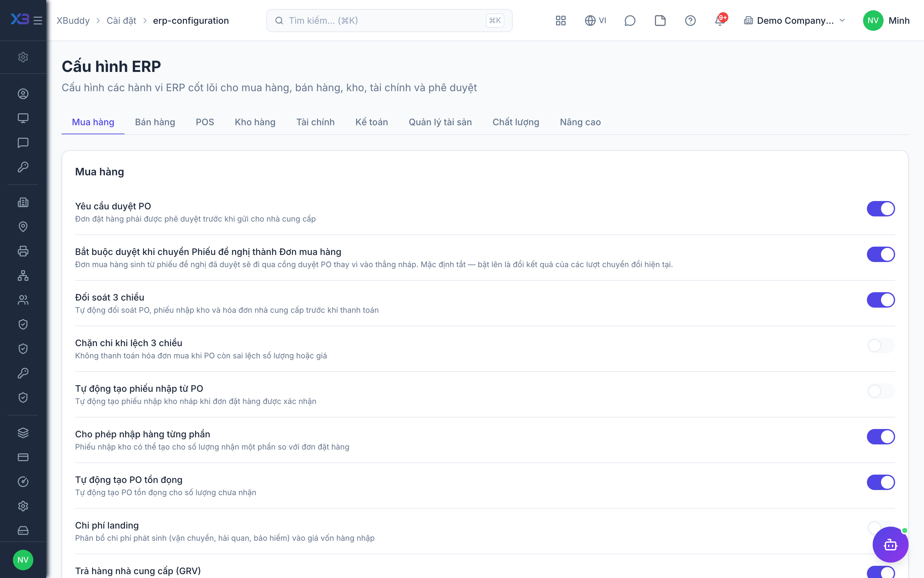Switch to the Kế toán tab

[x=372, y=122]
